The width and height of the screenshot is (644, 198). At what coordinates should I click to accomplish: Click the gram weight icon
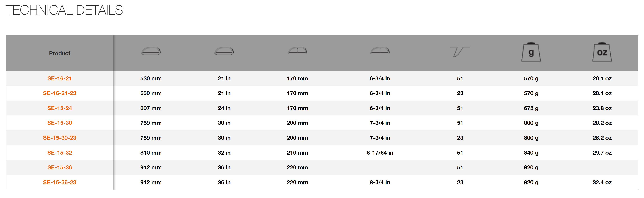pos(531,52)
